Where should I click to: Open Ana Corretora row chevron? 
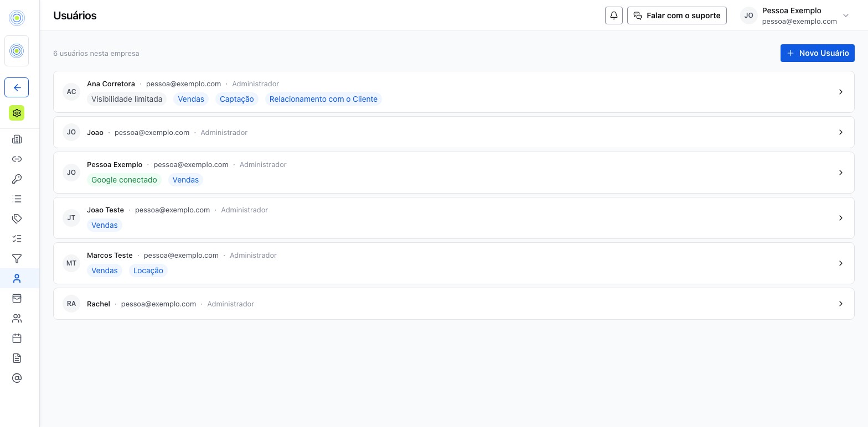tap(841, 92)
